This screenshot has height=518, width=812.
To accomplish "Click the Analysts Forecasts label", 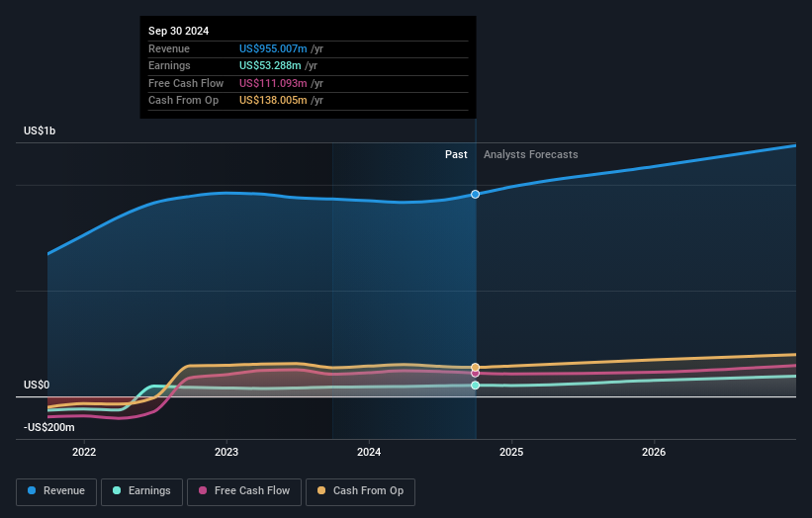I will point(531,154).
